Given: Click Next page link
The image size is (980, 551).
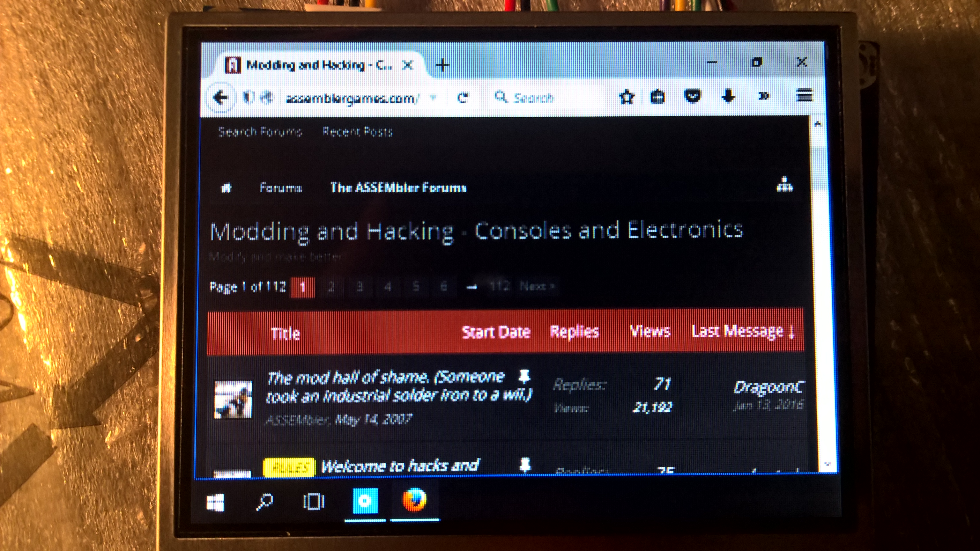Looking at the screenshot, I should [537, 286].
